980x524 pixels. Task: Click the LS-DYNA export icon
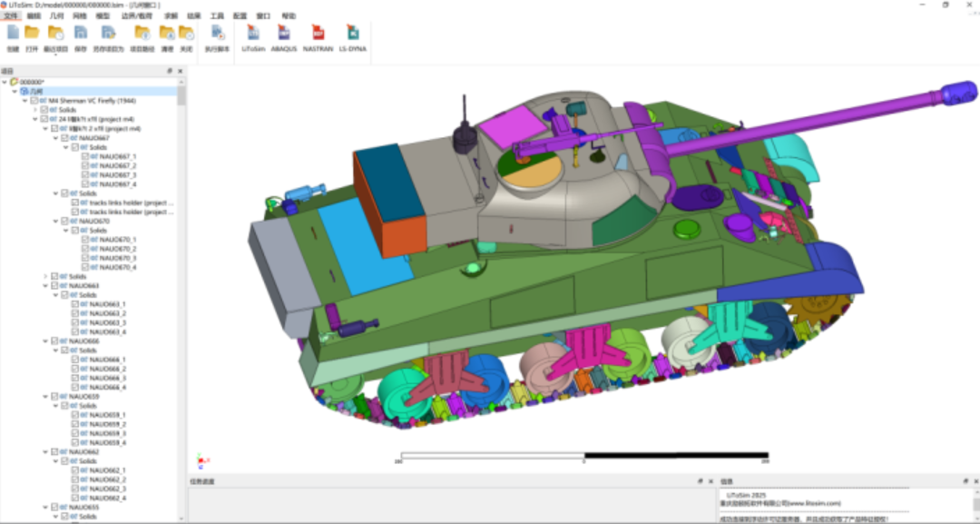(x=352, y=33)
